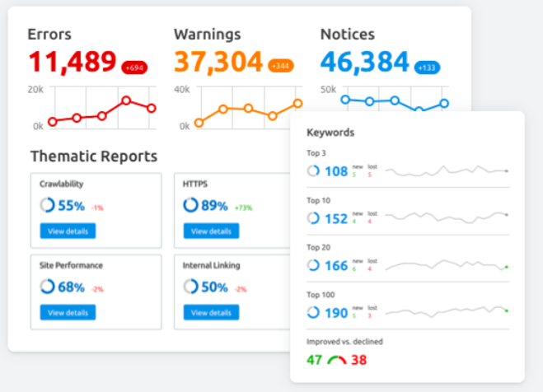This screenshot has width=543, height=392.
Task: Select View details for Internal Linking
Action: (211, 313)
